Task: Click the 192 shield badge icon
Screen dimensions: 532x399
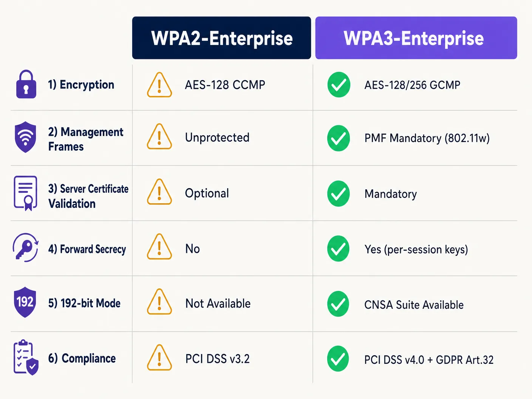Action: [25, 302]
